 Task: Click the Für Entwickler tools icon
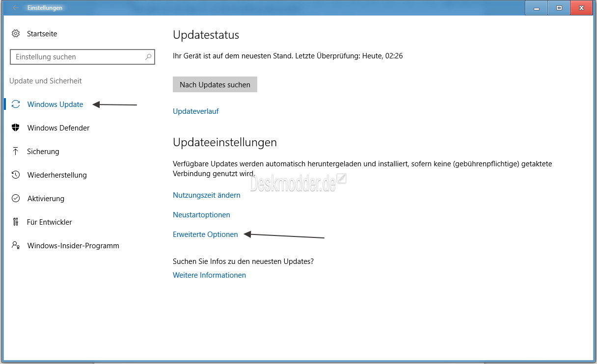[15, 222]
